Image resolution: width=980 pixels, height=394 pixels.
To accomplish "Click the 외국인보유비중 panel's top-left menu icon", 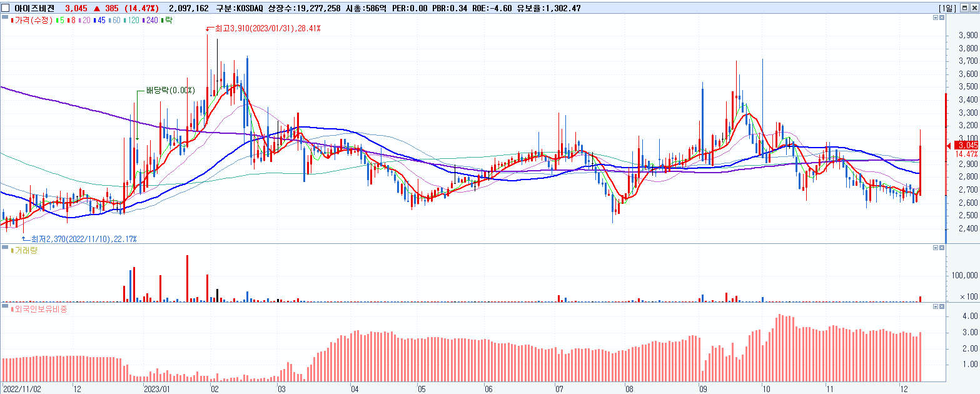I will (5, 306).
